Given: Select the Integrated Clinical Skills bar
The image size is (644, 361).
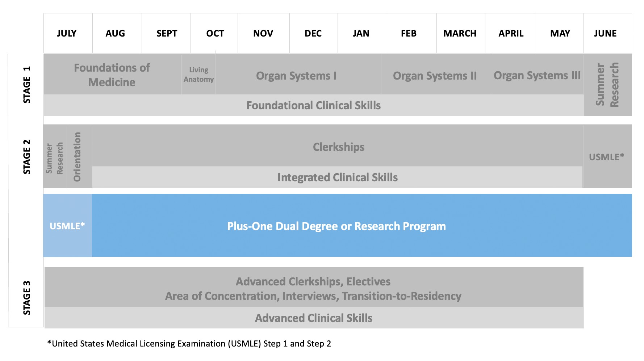Looking at the screenshot, I should point(337,178).
